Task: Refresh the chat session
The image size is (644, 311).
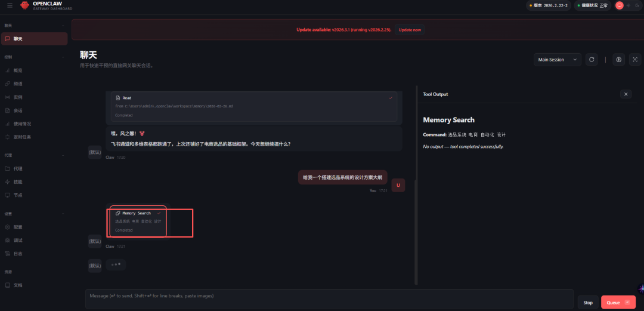Action: 592,60
